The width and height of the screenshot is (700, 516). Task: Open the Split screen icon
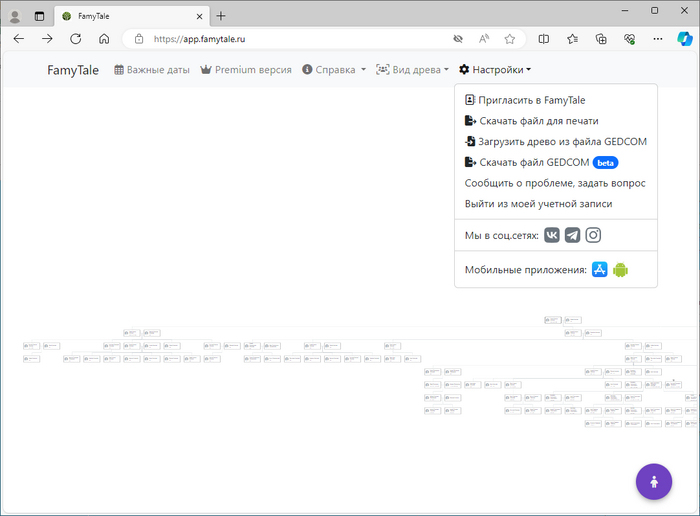click(x=544, y=39)
